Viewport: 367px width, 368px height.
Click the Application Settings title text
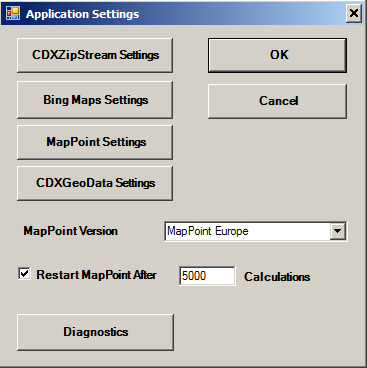coord(83,14)
